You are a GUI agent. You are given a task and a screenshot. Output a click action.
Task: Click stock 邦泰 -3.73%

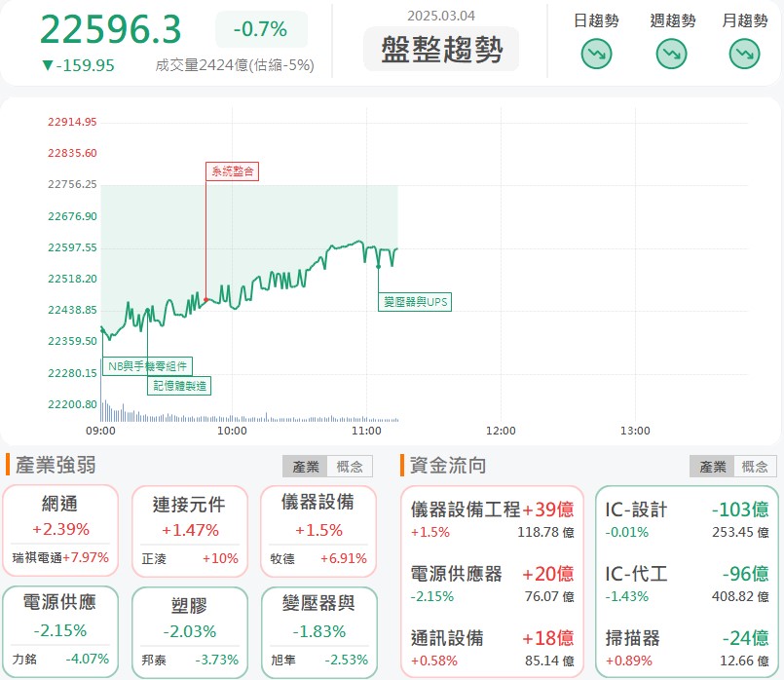click(190, 660)
